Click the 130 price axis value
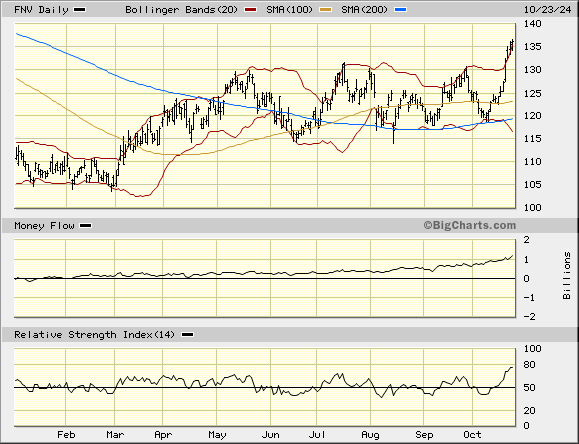The width and height of the screenshot is (579, 444). (532, 70)
